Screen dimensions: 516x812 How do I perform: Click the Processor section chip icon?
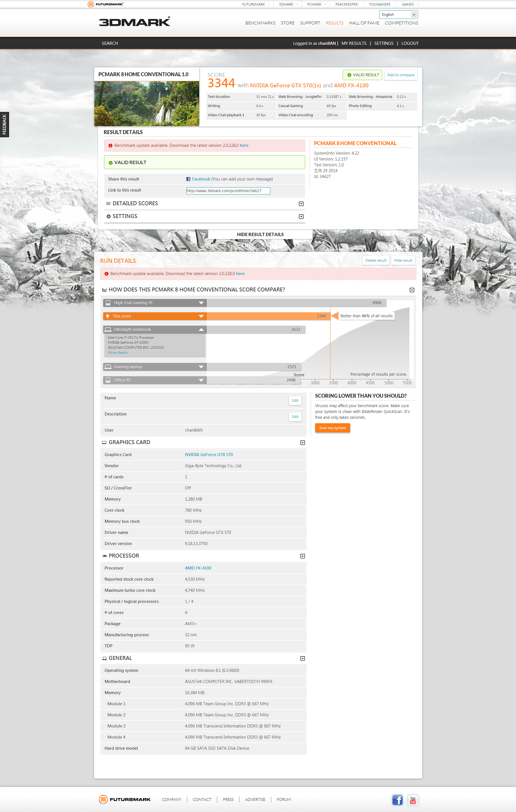coord(105,556)
